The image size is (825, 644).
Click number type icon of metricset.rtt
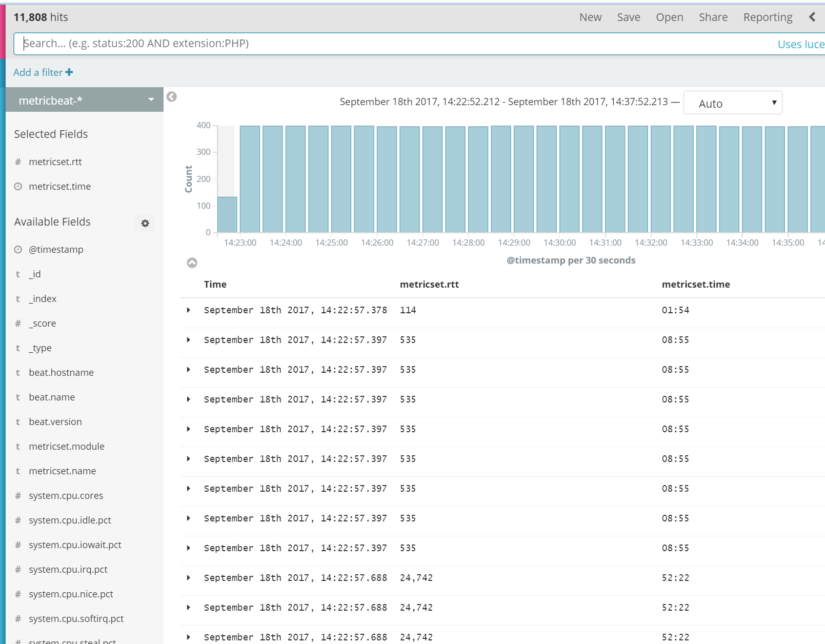18,162
